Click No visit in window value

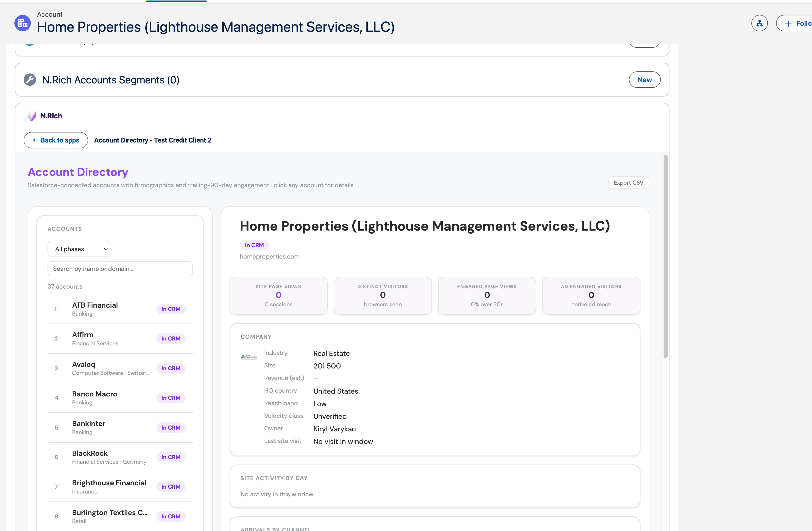coord(343,442)
